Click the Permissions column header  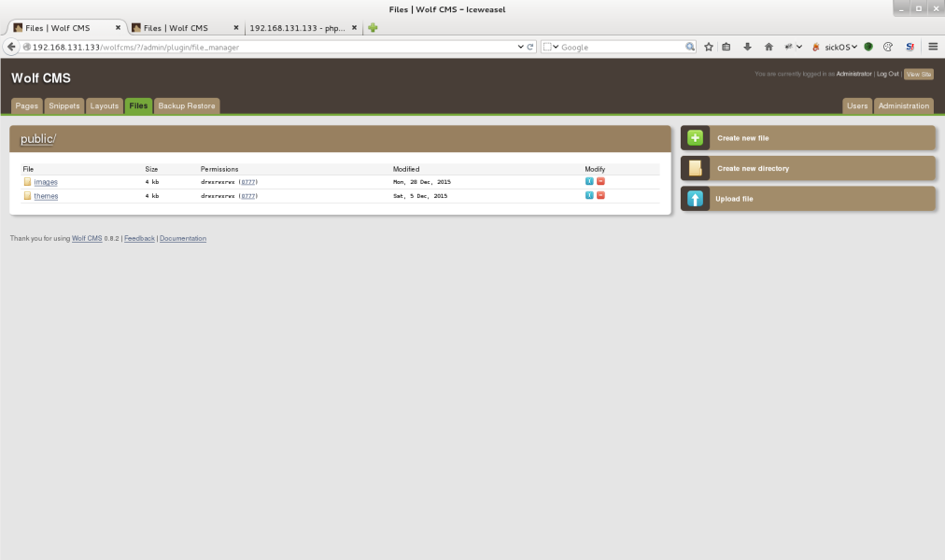point(219,169)
